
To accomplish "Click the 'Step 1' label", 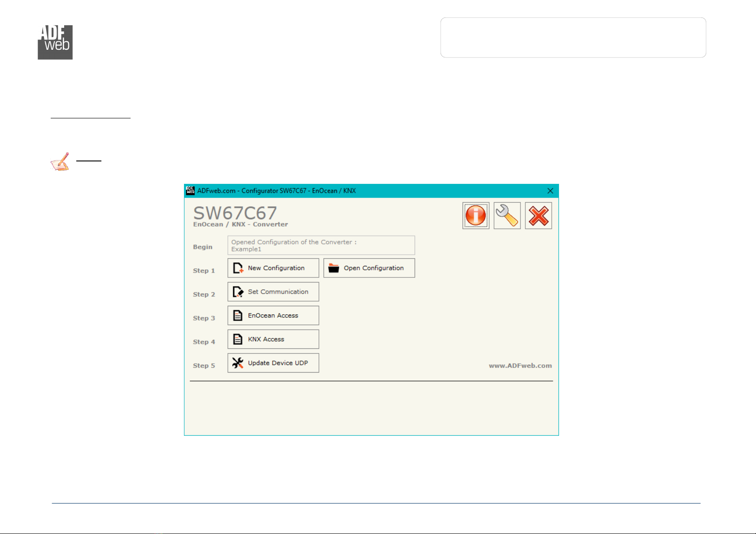I will coord(204,270).
